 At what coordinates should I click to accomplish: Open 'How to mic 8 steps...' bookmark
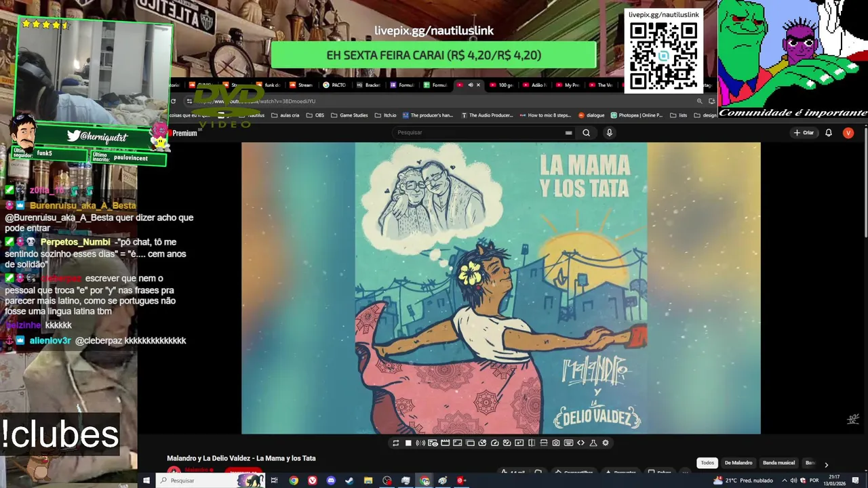click(545, 115)
